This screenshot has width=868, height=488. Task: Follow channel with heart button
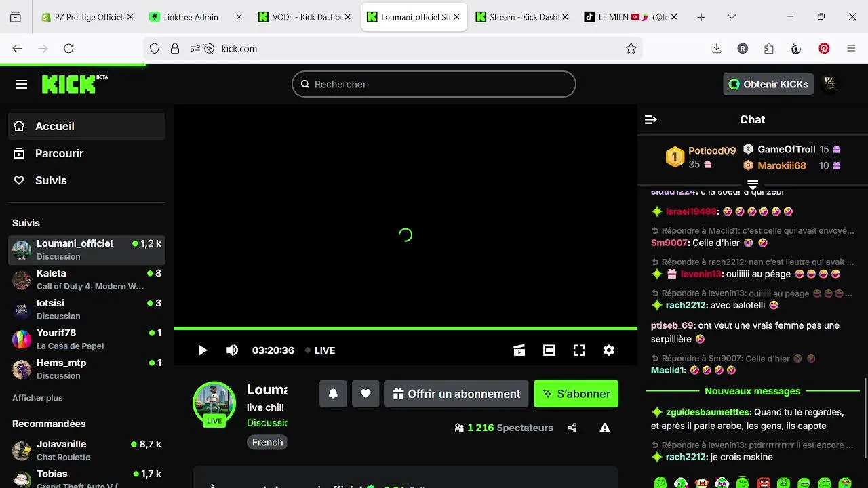click(366, 394)
